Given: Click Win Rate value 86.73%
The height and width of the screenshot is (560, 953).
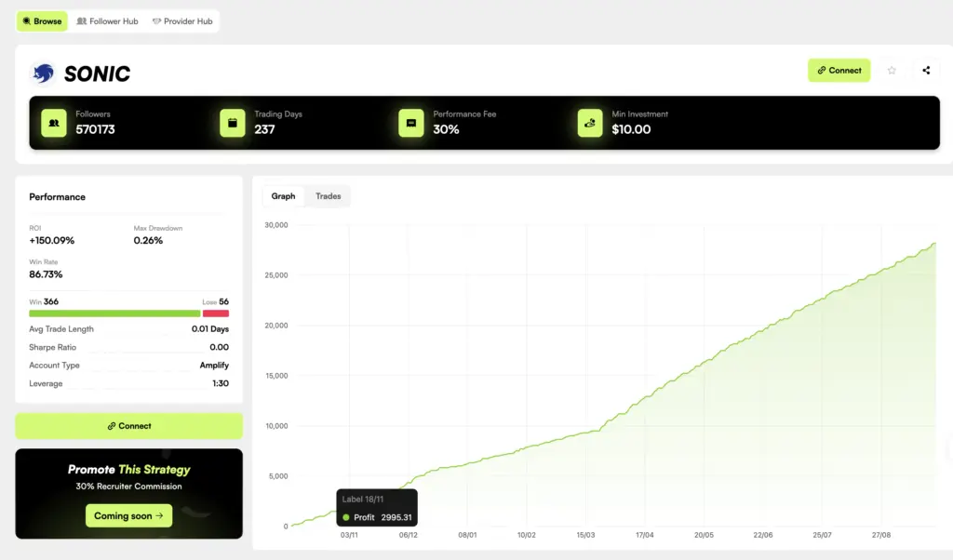Looking at the screenshot, I should point(46,274).
